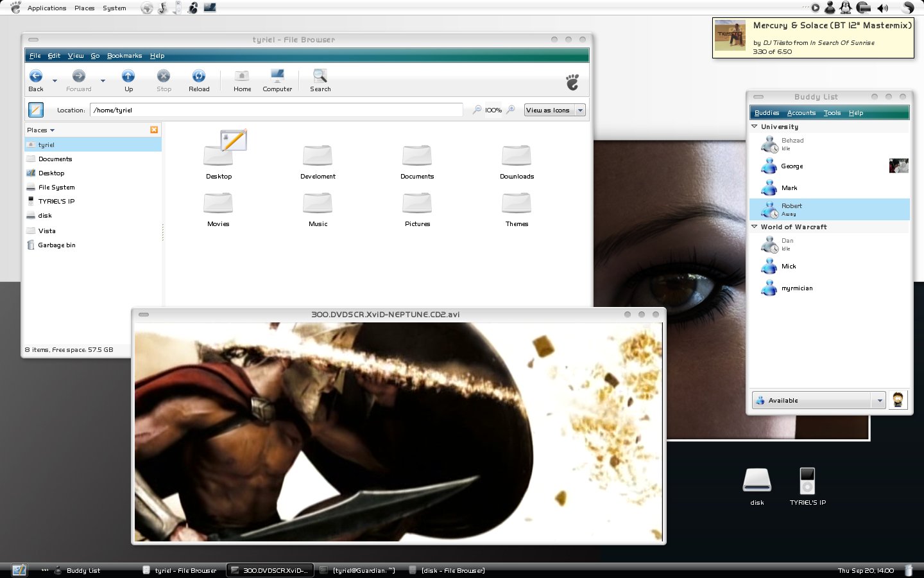Open TYRIEL'S IP iPod desktop icon

point(808,486)
